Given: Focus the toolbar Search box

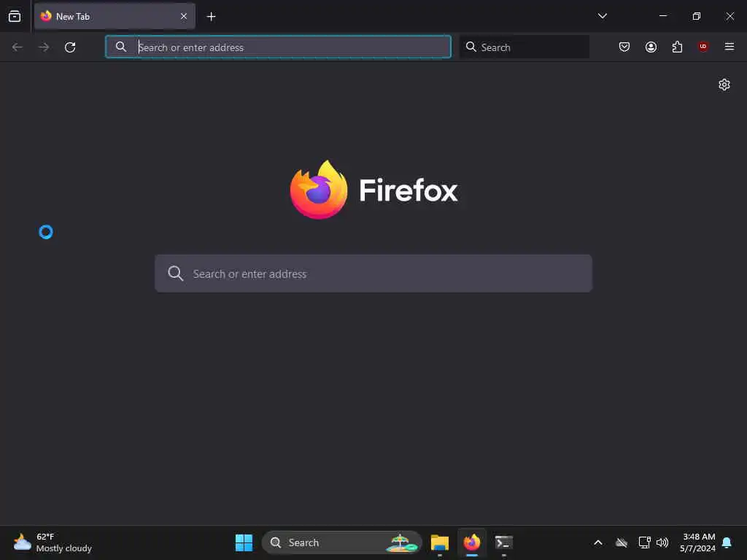Looking at the screenshot, I should pyautogui.click(x=524, y=47).
